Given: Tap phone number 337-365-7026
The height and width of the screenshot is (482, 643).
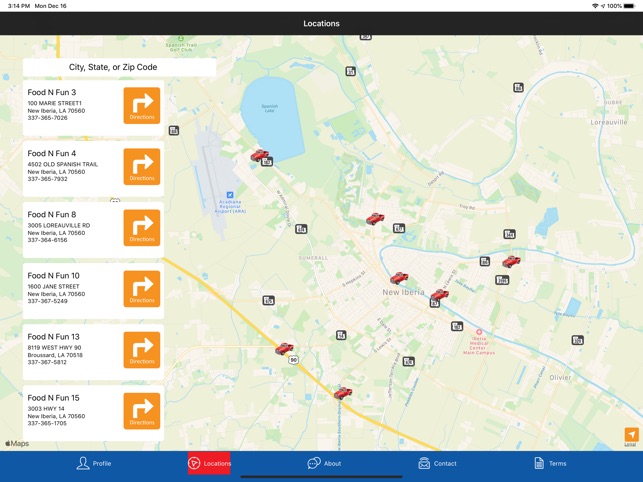Looking at the screenshot, I should [48, 118].
